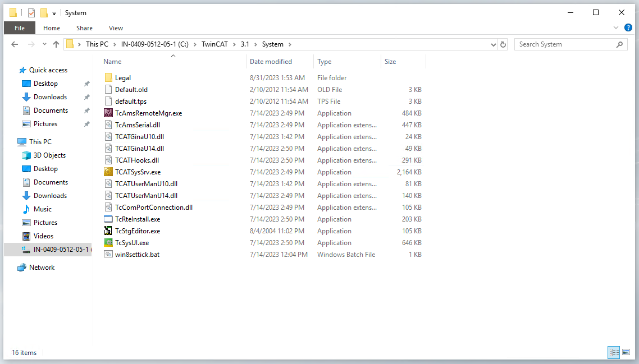Navigate to This PC in breadcrumb
639x364 pixels.
(x=97, y=44)
